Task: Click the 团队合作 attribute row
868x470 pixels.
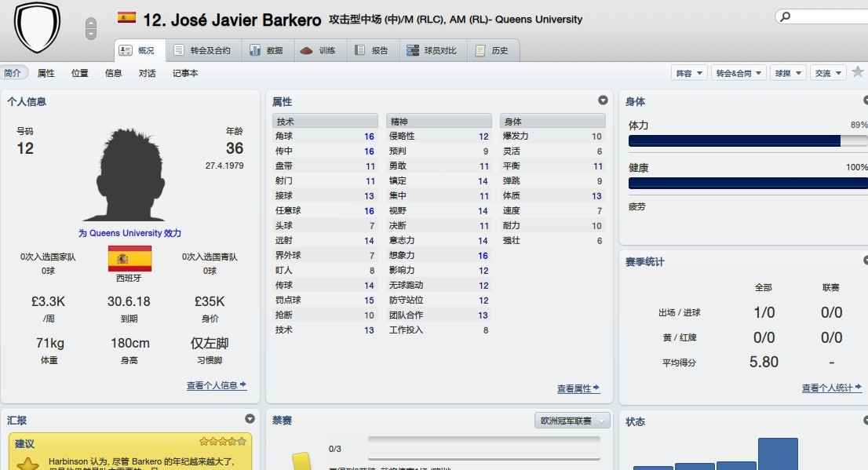Action: tap(439, 315)
